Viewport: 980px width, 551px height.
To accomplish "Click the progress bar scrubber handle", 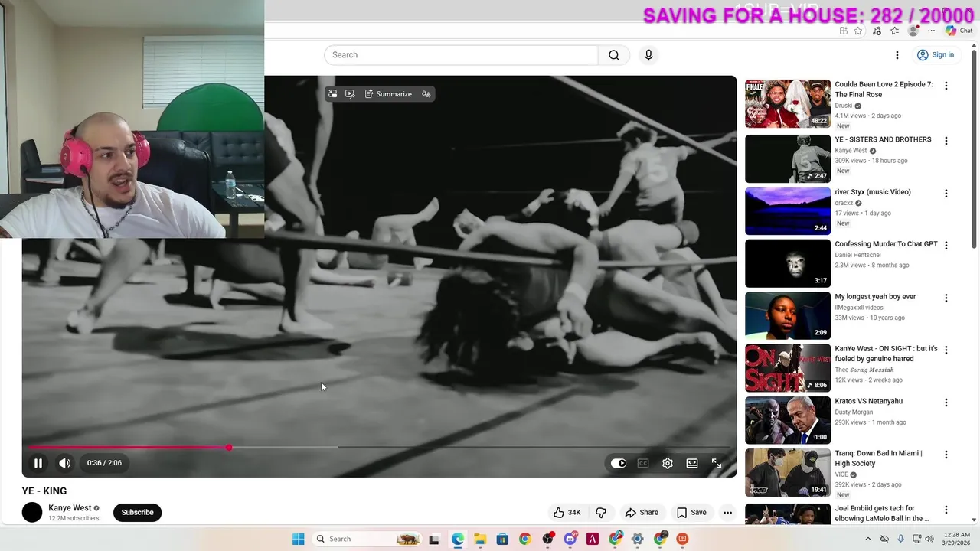I will (x=228, y=447).
